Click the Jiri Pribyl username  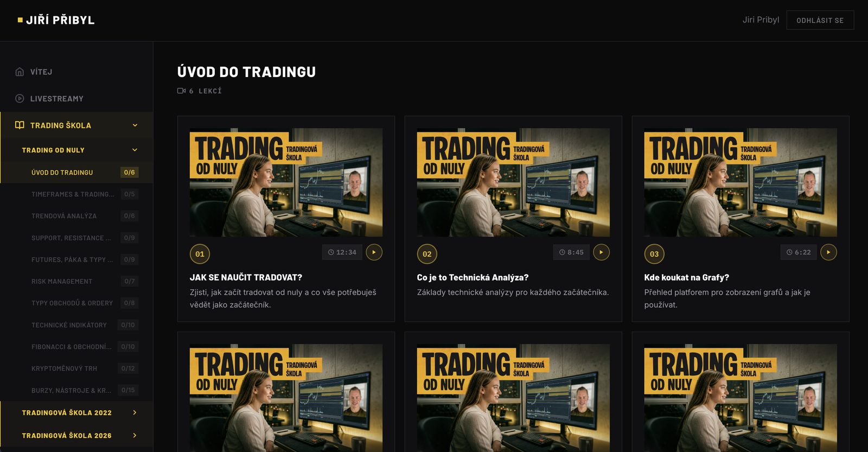[x=761, y=20]
